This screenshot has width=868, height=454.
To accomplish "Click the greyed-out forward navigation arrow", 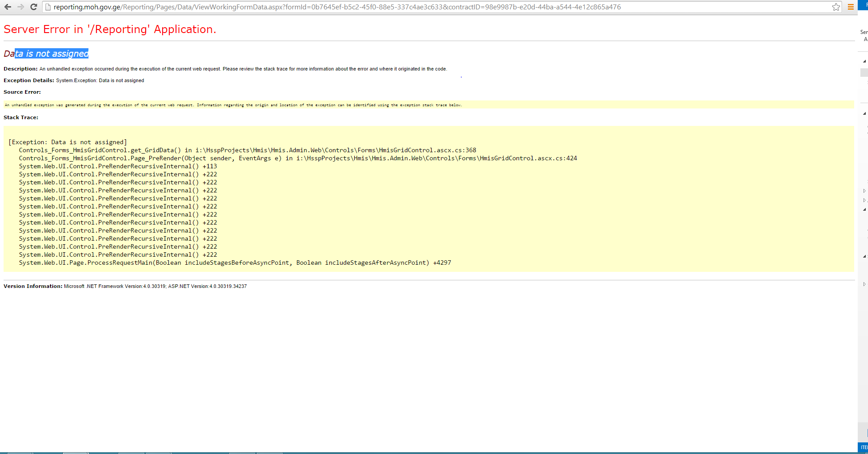I will point(21,7).
